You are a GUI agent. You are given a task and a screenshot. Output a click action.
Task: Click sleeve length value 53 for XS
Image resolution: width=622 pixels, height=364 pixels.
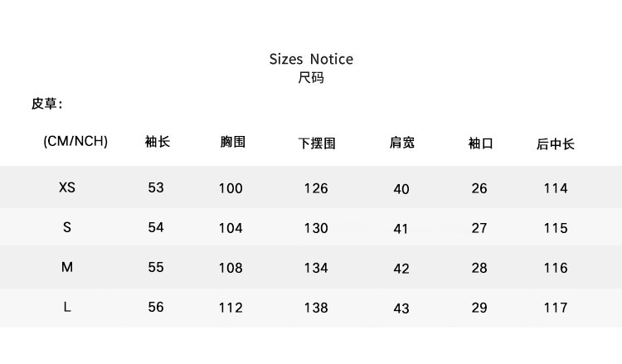(x=156, y=187)
